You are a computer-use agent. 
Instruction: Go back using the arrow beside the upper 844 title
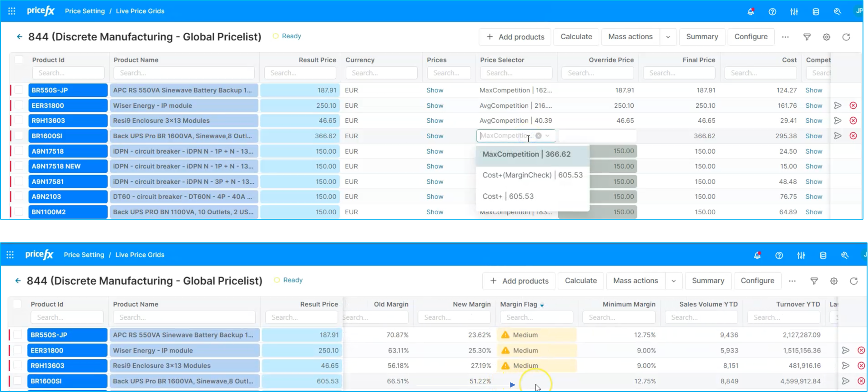(x=20, y=36)
